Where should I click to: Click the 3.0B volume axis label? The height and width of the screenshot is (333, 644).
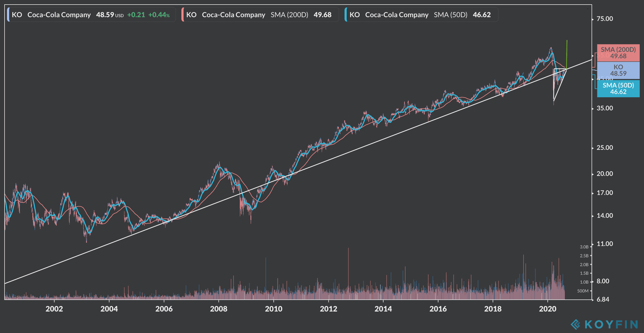pos(584,247)
